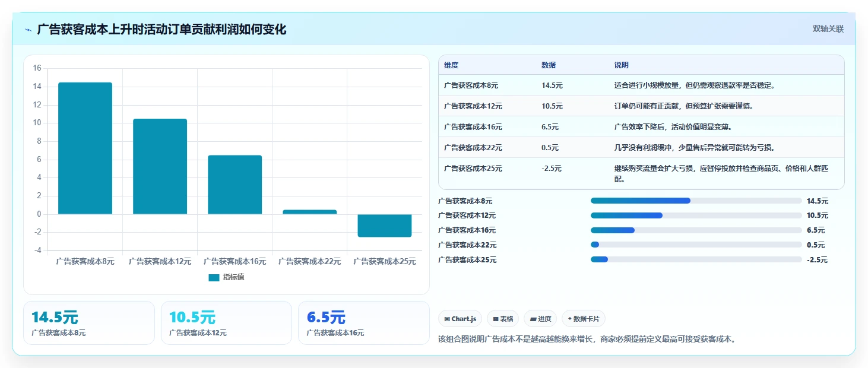The height and width of the screenshot is (368, 868).
Task: Click description 几乎没有利润缓冲
Action: pyautogui.click(x=695, y=148)
